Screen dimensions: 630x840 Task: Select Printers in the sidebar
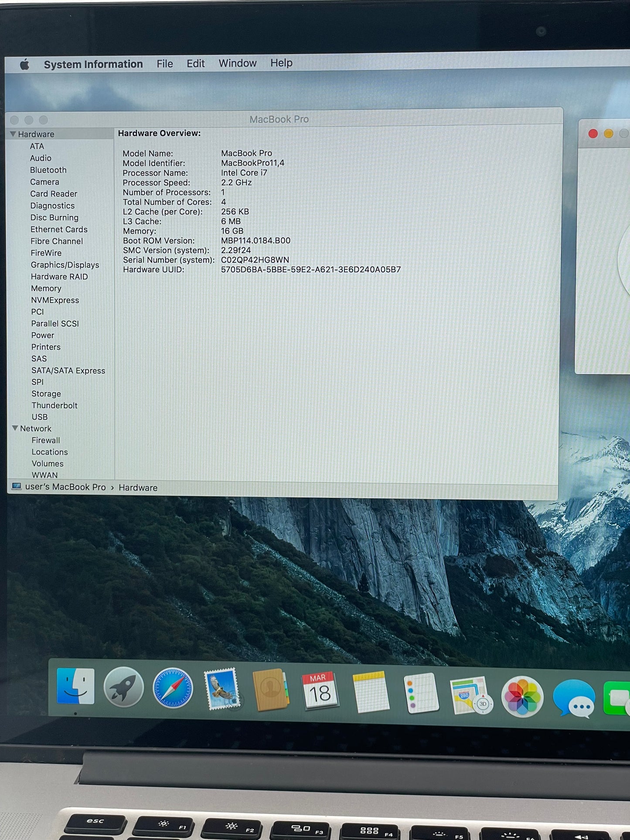tap(46, 347)
